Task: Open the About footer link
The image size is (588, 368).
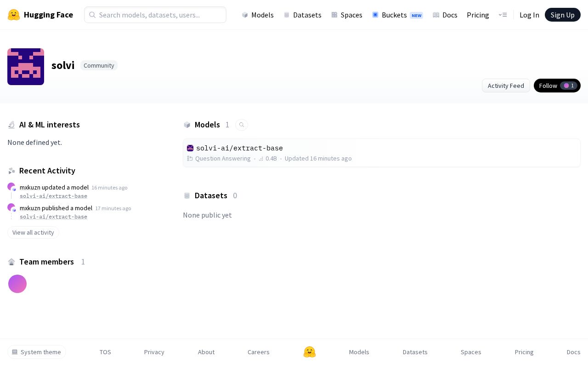Action: click(x=206, y=352)
